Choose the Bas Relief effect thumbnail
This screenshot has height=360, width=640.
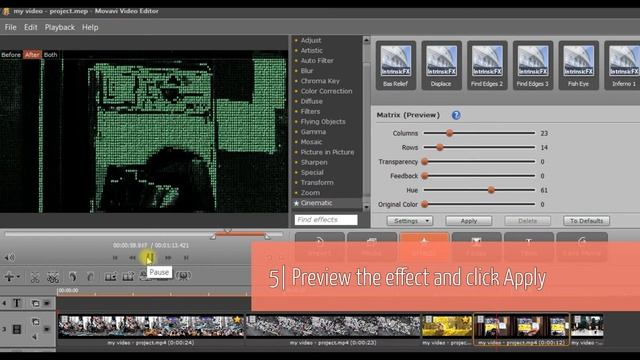tap(396, 65)
